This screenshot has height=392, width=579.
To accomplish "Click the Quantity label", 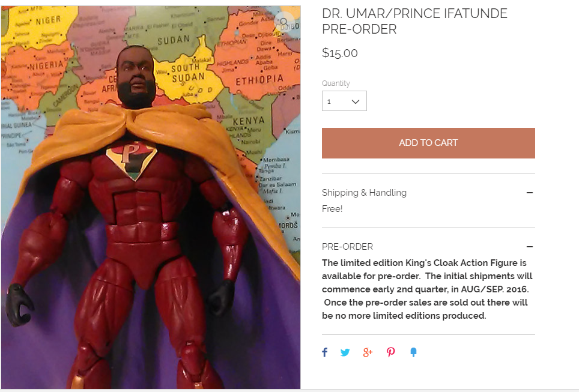I will tap(336, 83).
